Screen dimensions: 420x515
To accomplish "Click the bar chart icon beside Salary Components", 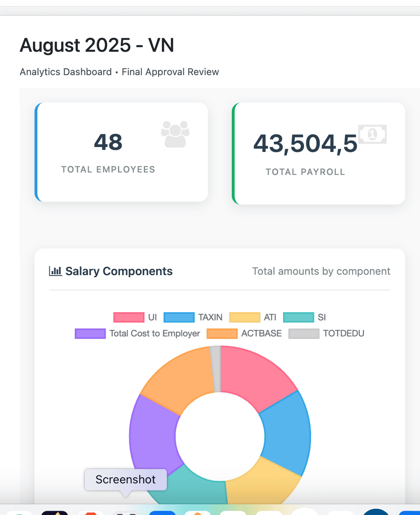I will tap(55, 271).
